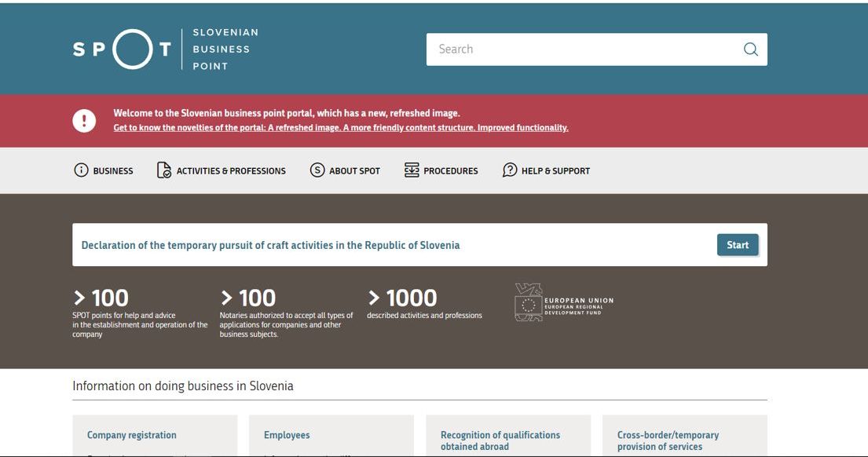Click the Procedures icon
Image resolution: width=868 pixels, height=457 pixels.
[x=412, y=170]
